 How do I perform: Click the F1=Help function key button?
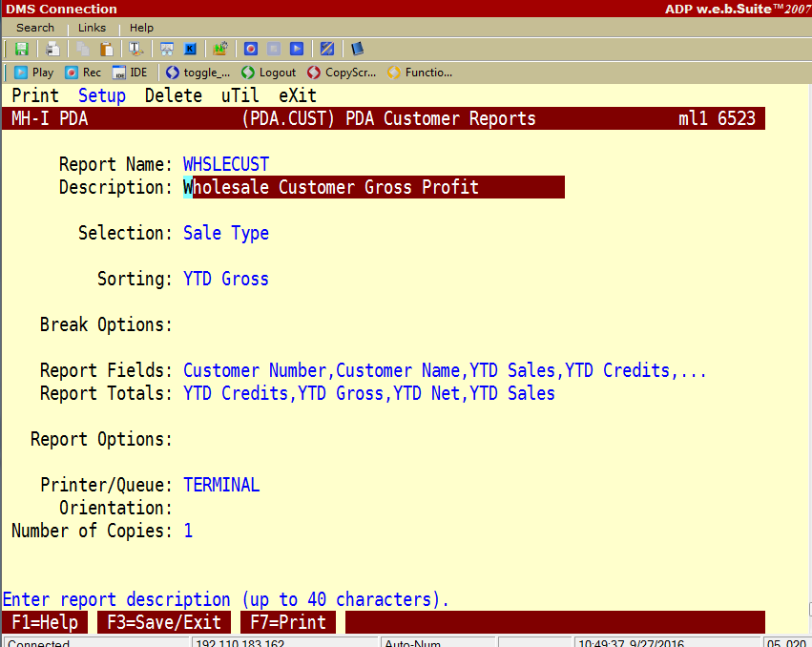[x=45, y=622]
